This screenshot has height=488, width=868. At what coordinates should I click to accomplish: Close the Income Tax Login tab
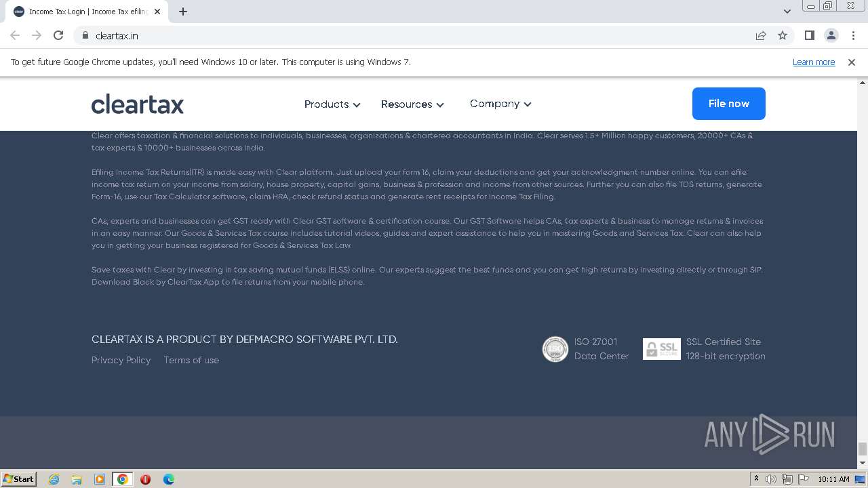pyautogui.click(x=157, y=12)
